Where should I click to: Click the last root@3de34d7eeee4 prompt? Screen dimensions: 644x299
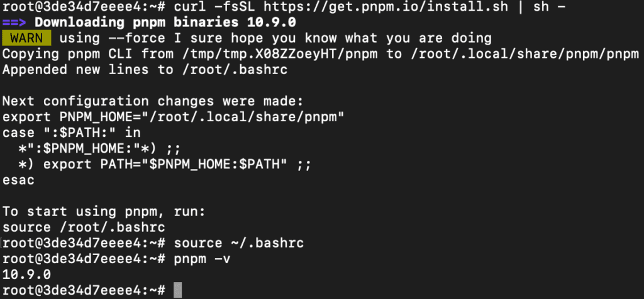coord(84,290)
